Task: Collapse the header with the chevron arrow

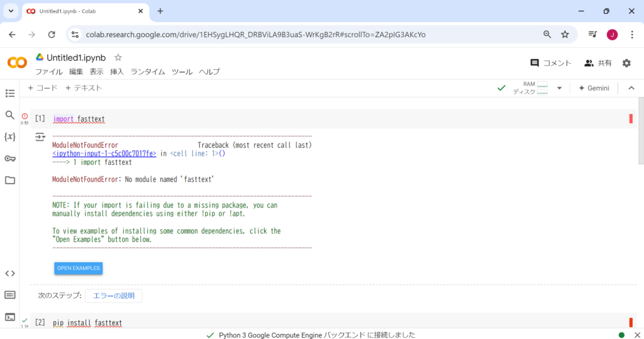Action: coord(631,88)
